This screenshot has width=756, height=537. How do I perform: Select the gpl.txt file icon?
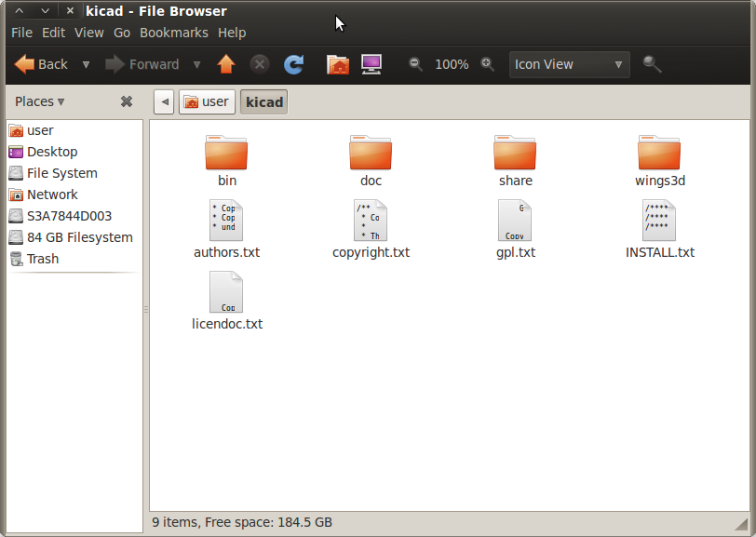[x=515, y=221]
